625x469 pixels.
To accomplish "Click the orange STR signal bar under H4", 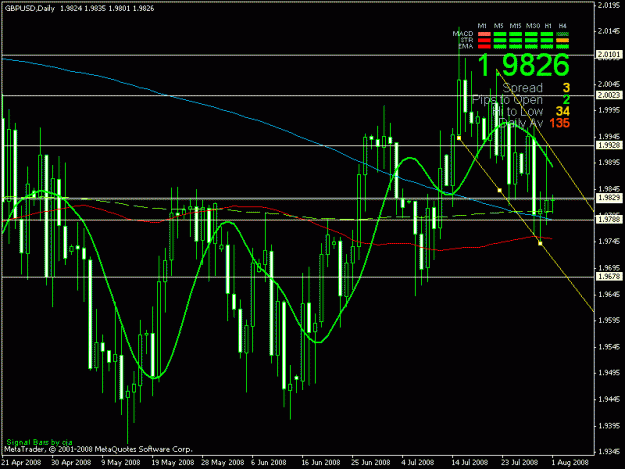I will click(562, 40).
